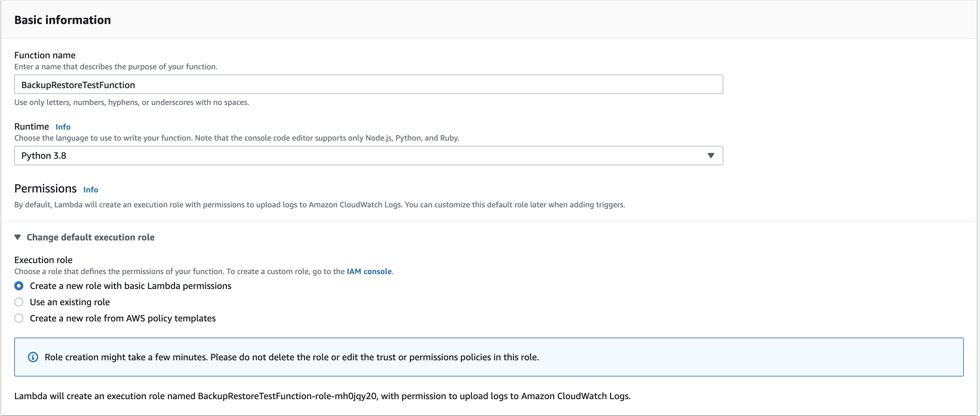The height and width of the screenshot is (416, 980).
Task: Click the info icon in role creation notice
Action: (x=33, y=357)
